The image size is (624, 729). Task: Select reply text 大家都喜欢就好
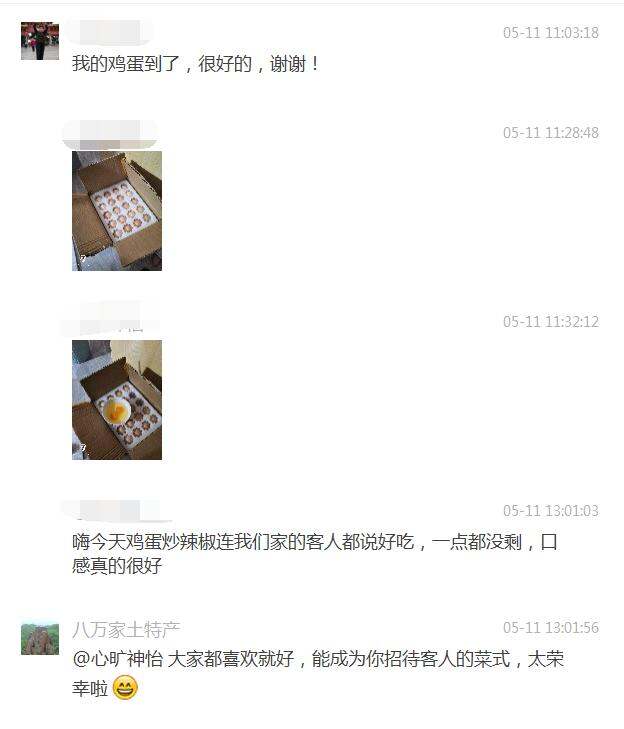pos(231,659)
